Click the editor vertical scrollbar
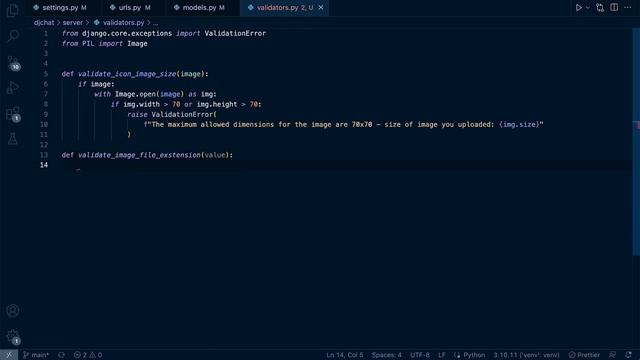 (636, 143)
